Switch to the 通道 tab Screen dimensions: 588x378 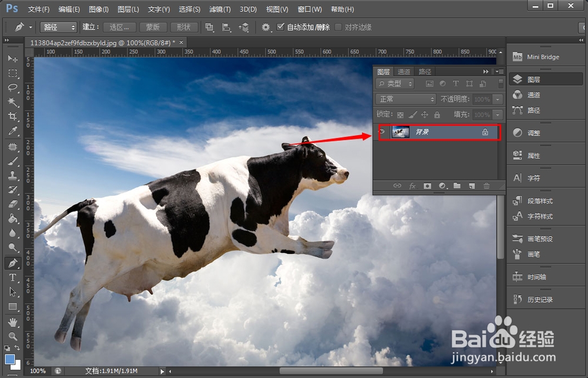404,71
